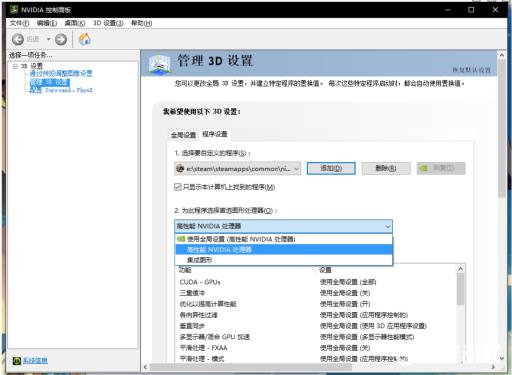Screen dimensions: 512x375
Task: Click main panel scroll-down arrow
Action: point(502,358)
